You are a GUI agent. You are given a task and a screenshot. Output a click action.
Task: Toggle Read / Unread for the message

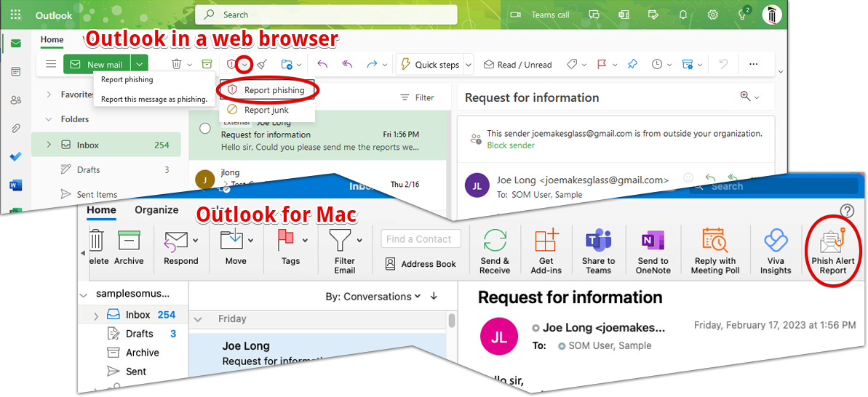pyautogui.click(x=517, y=65)
